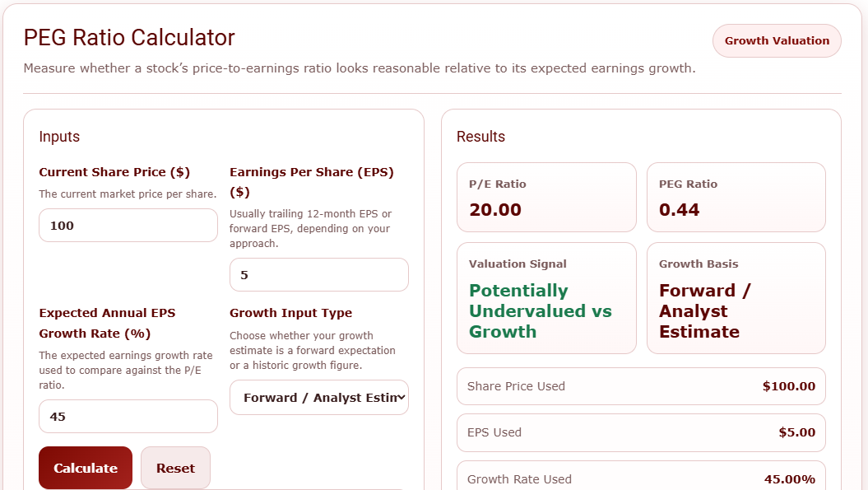Click the Valuation Signal card
The height and width of the screenshot is (490, 868).
[545, 298]
